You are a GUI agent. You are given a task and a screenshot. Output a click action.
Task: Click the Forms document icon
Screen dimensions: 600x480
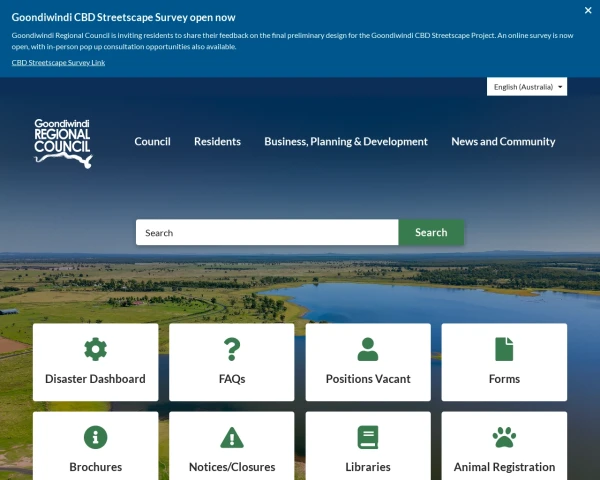(x=504, y=349)
